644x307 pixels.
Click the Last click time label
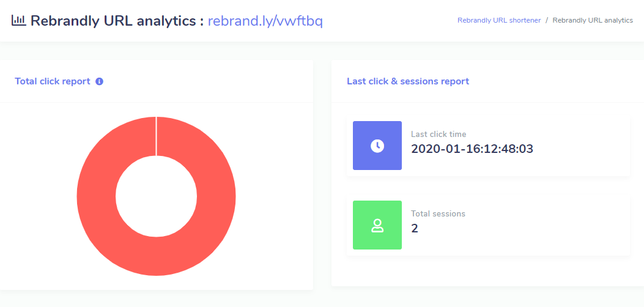tap(438, 134)
